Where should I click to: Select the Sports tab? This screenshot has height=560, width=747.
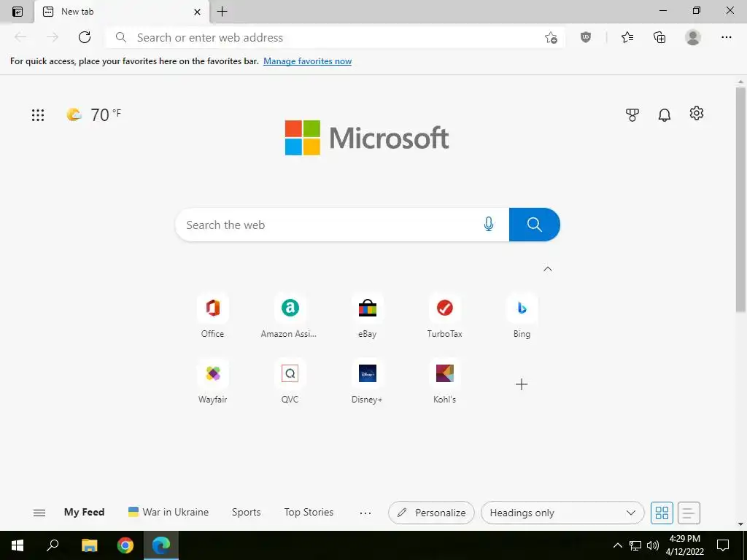point(247,513)
